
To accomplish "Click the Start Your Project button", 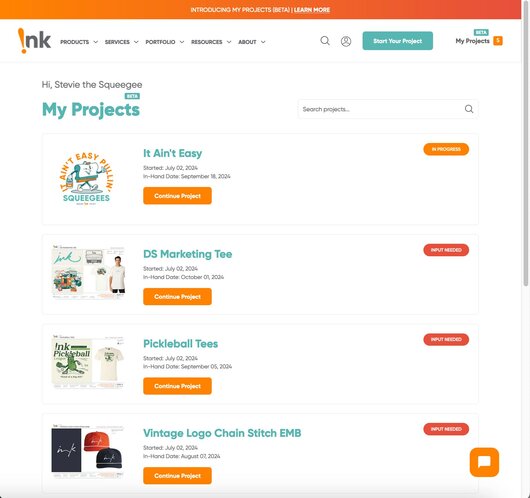I will (398, 41).
